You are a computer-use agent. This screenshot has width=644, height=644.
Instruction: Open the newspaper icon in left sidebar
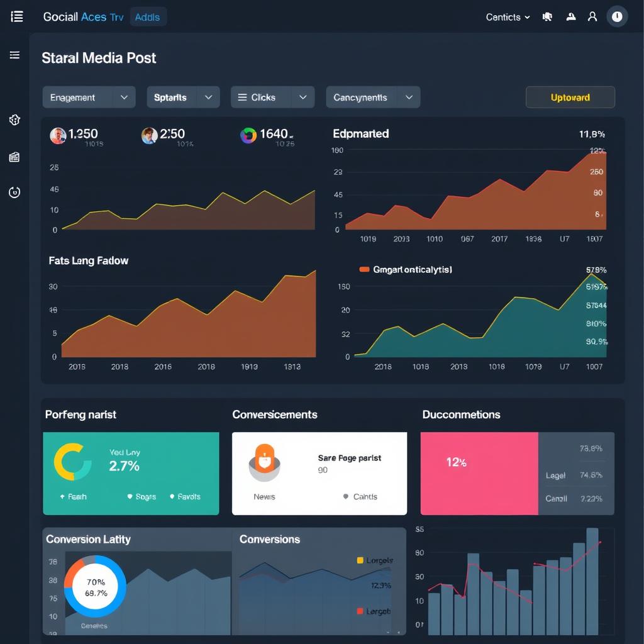pos(14,157)
